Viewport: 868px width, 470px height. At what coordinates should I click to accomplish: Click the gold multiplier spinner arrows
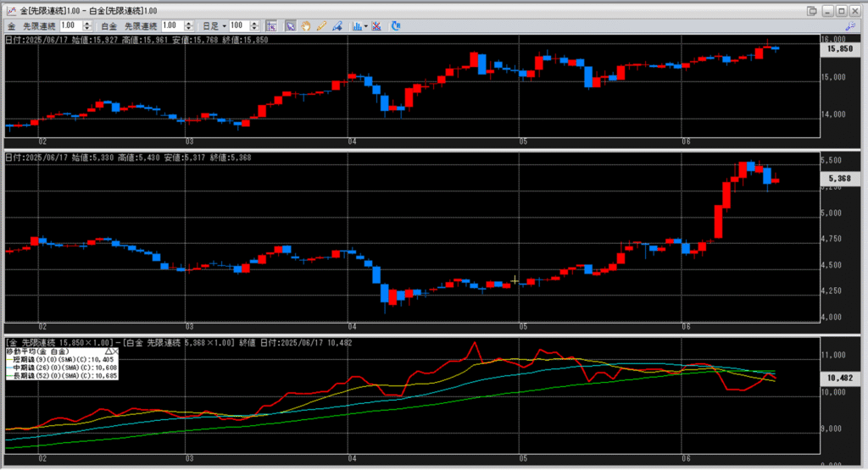(87, 25)
